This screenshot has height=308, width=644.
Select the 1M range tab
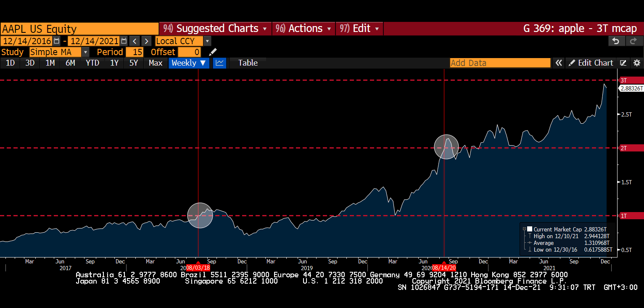click(50, 63)
